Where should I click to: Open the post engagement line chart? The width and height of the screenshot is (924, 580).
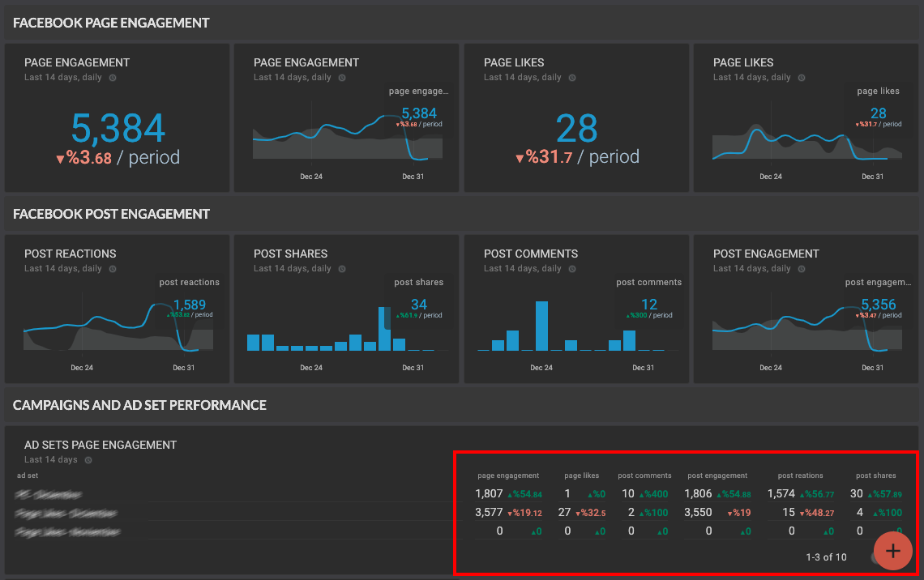click(x=807, y=329)
